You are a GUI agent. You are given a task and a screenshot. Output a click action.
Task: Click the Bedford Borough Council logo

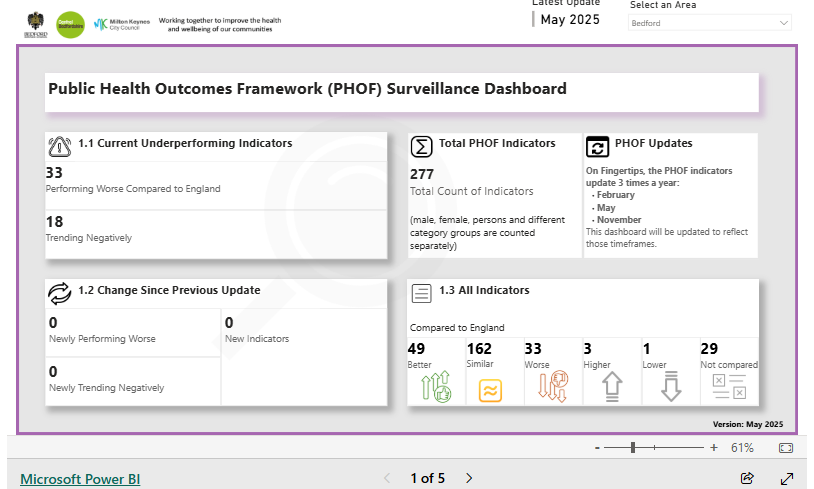click(35, 25)
